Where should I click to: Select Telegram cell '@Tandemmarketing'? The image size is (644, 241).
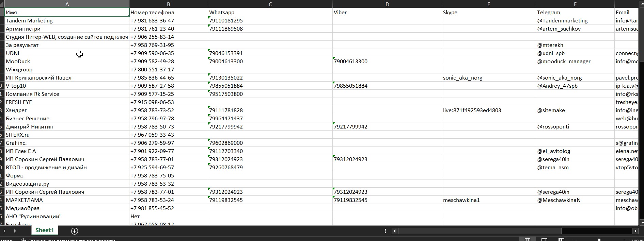575,20
